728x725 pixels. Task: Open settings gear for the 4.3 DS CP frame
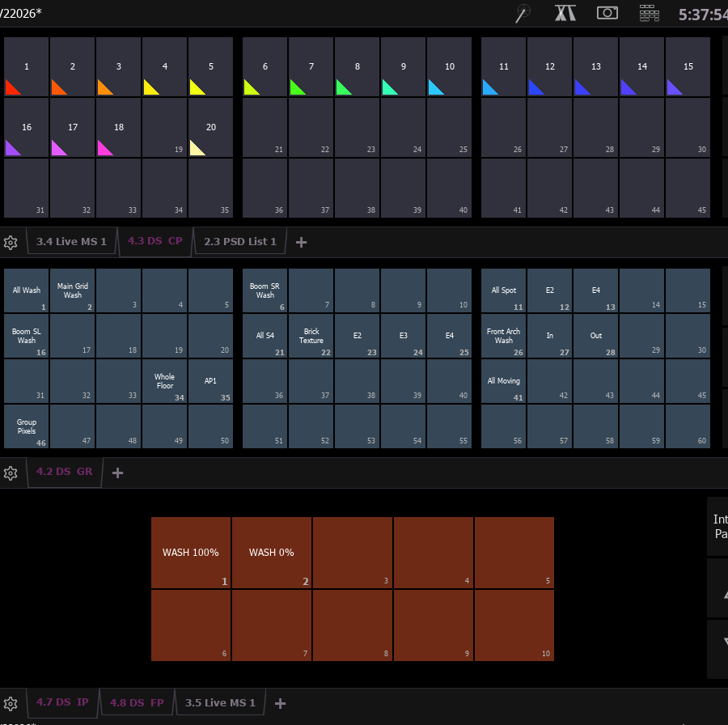(x=11, y=242)
